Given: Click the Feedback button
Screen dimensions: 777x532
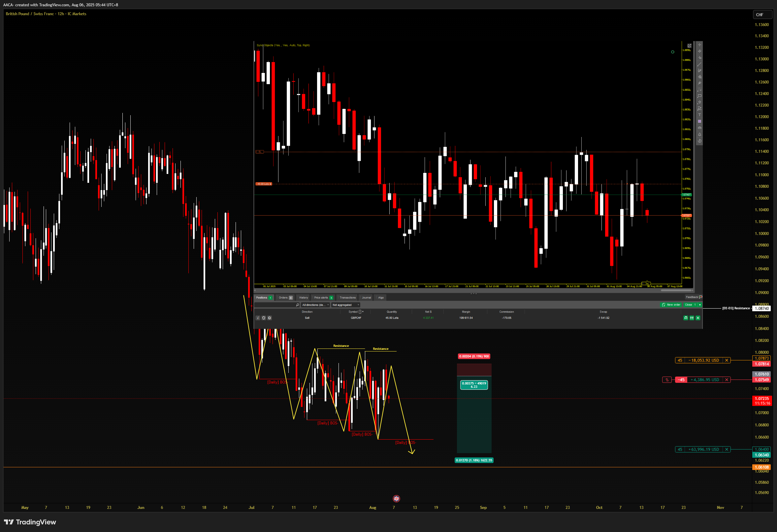Looking at the screenshot, I should pos(694,297).
